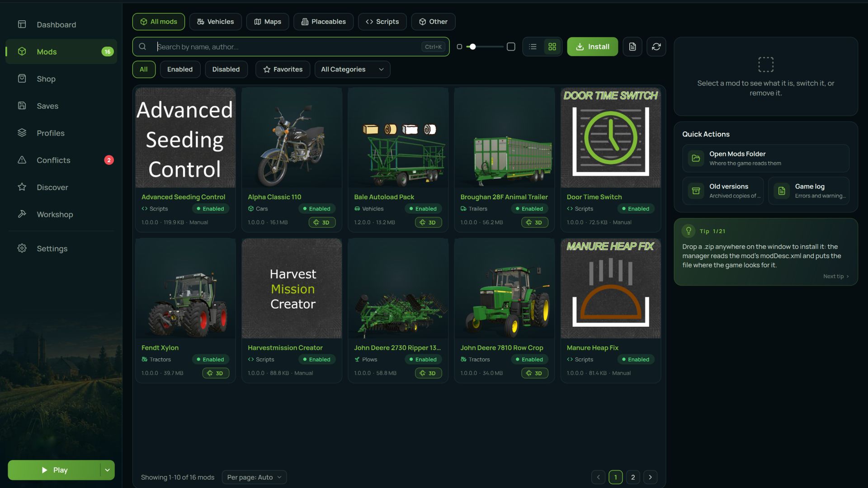Image resolution: width=868 pixels, height=488 pixels.
Task: Open Old versions archive
Action: click(x=723, y=191)
